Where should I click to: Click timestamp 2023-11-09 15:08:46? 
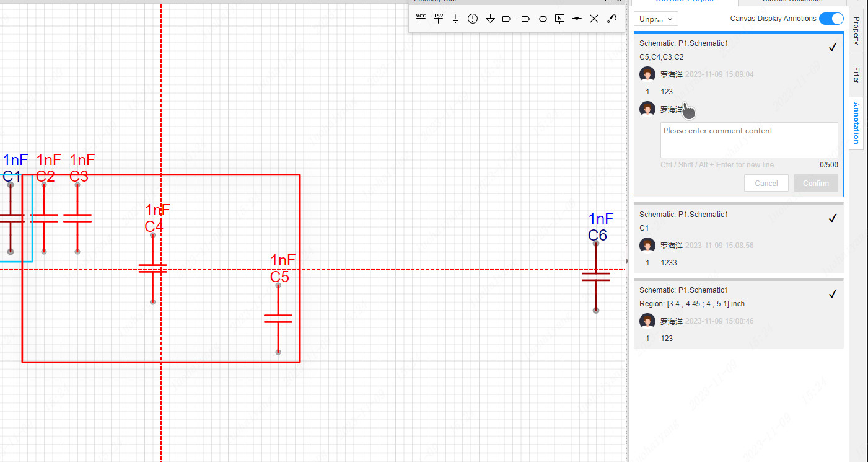click(x=719, y=321)
